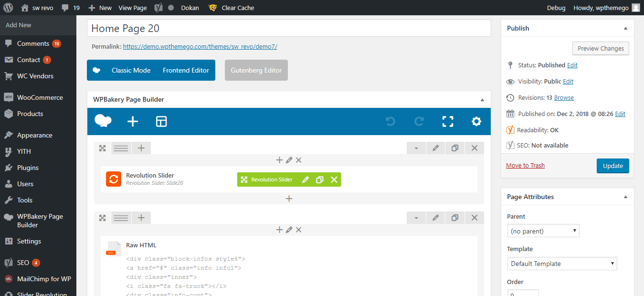644x296 pixels.
Task: Open MailChimp for WP sidebar item
Action: point(44,279)
